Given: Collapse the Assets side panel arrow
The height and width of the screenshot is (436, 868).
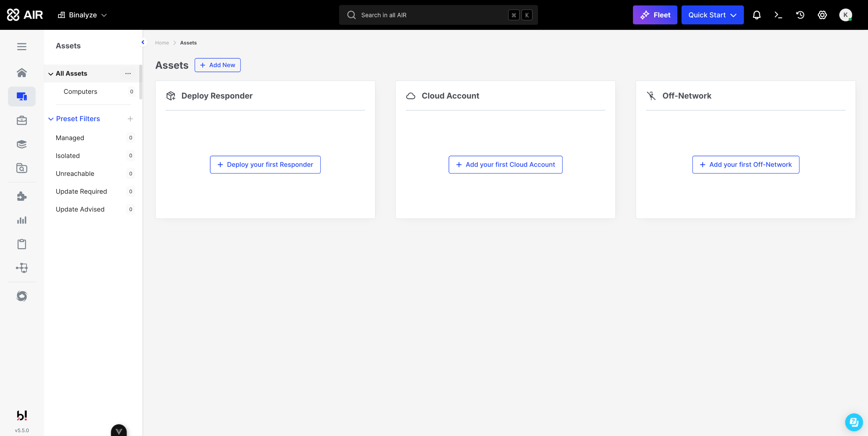Looking at the screenshot, I should coord(143,42).
